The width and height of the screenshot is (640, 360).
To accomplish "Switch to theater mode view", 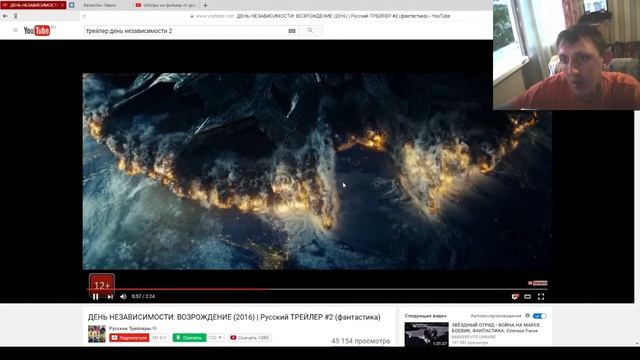I will click(x=528, y=297).
